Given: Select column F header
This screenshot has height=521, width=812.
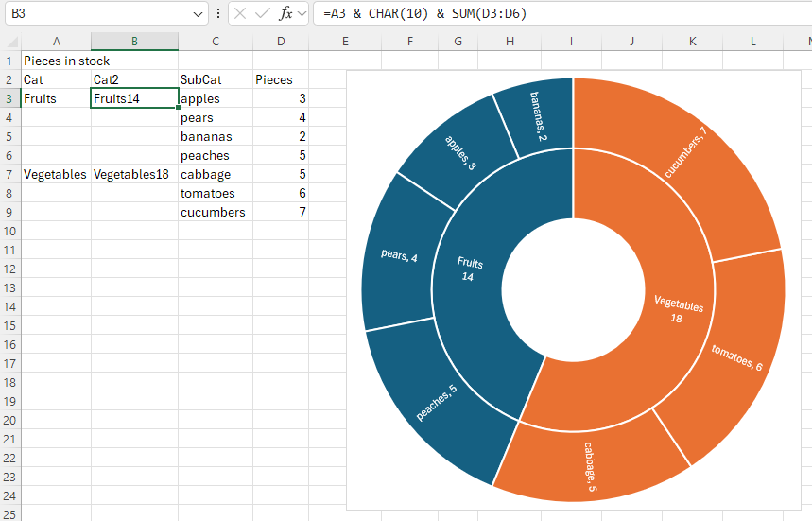Looking at the screenshot, I should click(410, 42).
